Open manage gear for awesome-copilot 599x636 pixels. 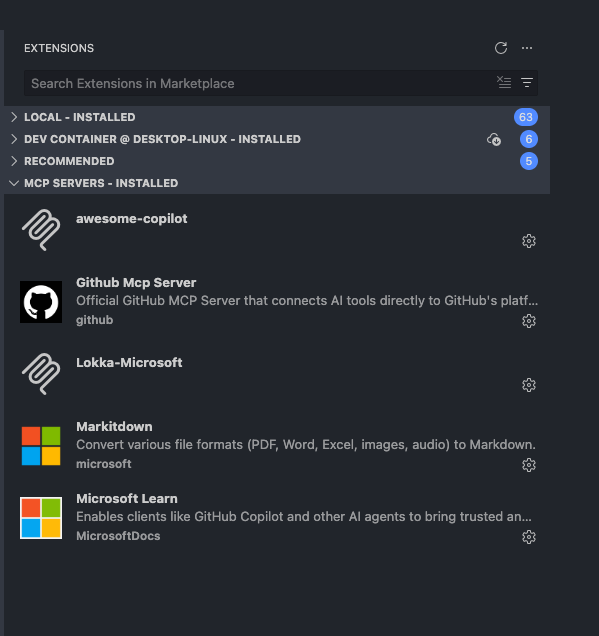(529, 241)
